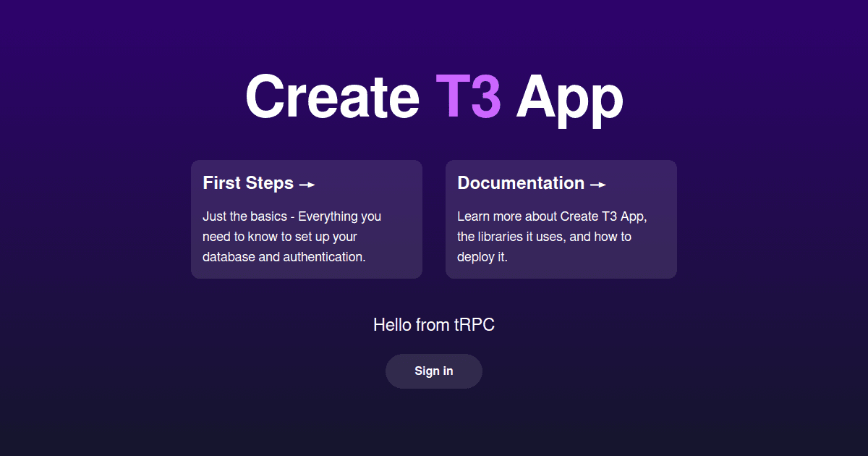Click the word App in the main title
Image resolution: width=868 pixels, height=456 pixels.
click(570, 98)
